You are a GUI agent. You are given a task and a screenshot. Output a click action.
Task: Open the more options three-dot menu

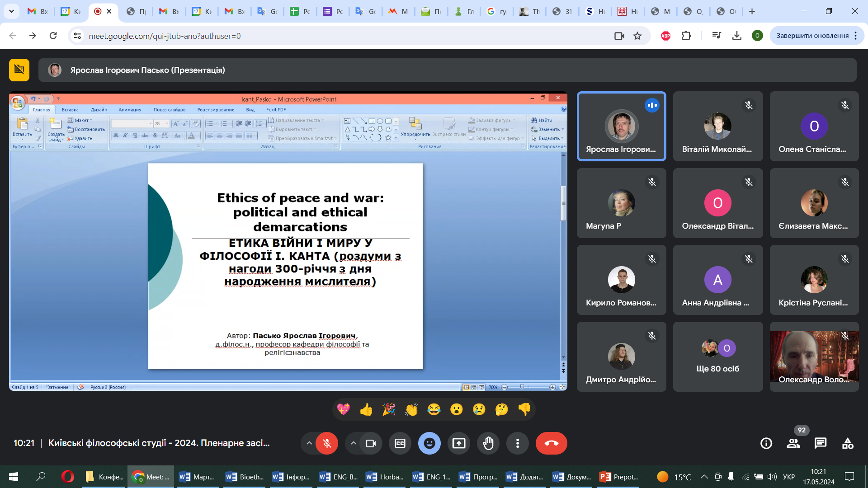[518, 443]
